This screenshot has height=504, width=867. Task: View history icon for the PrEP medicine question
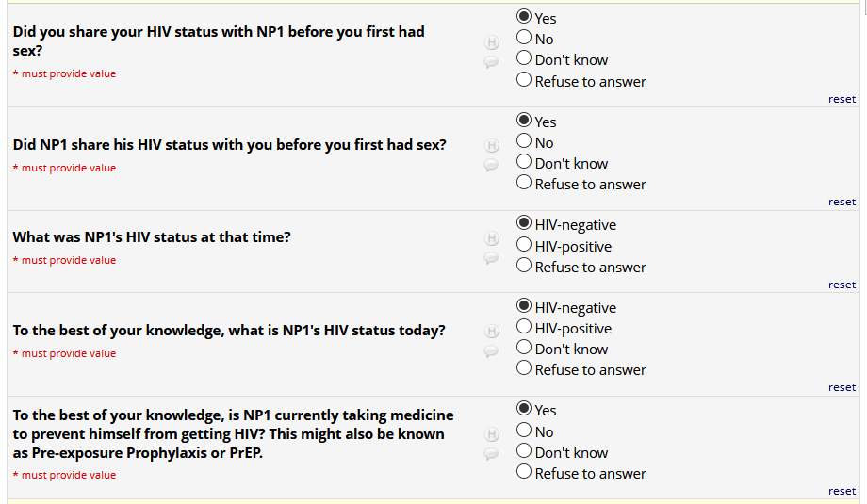click(491, 434)
